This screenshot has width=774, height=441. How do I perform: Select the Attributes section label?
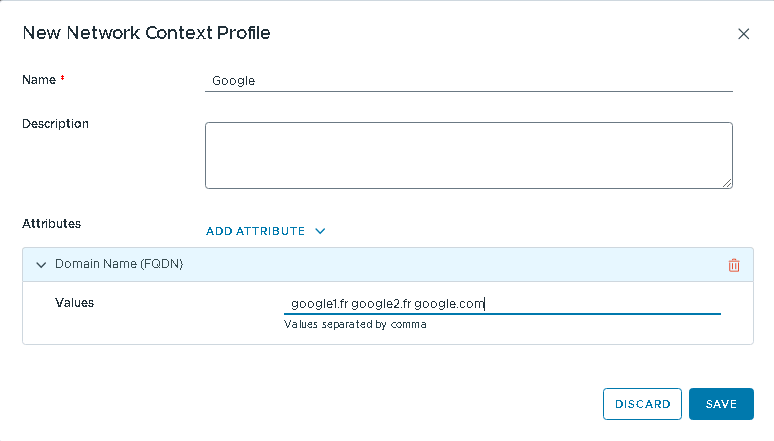tap(52, 224)
